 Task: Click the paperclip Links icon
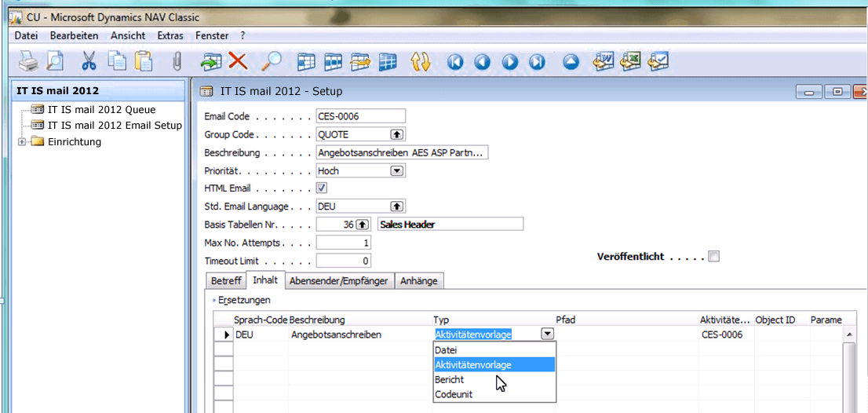pos(177,61)
